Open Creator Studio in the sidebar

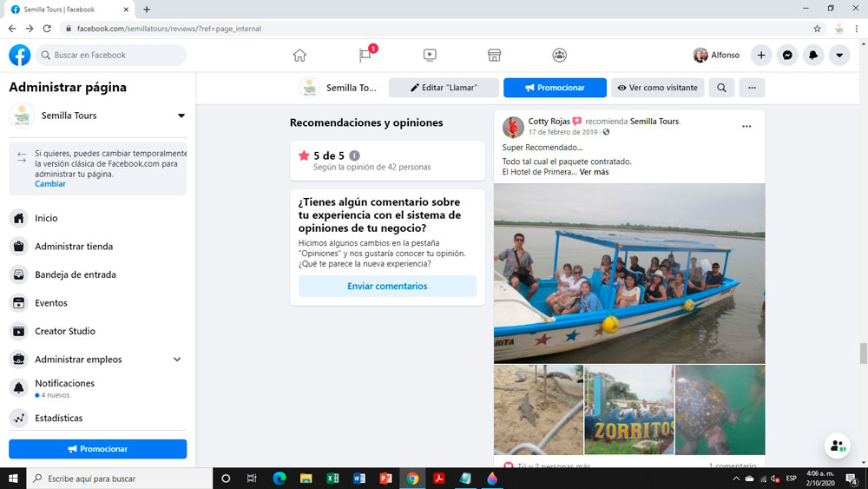pos(98,331)
